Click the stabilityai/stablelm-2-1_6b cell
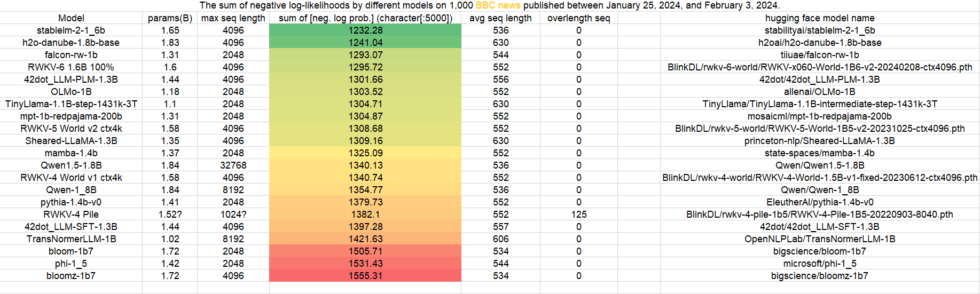Image resolution: width=980 pixels, height=294 pixels. click(x=820, y=30)
